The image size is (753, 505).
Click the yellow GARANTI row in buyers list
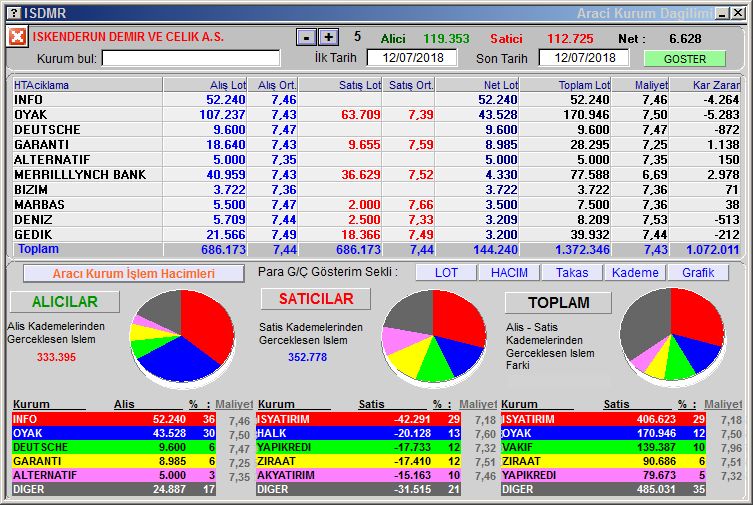(114, 461)
